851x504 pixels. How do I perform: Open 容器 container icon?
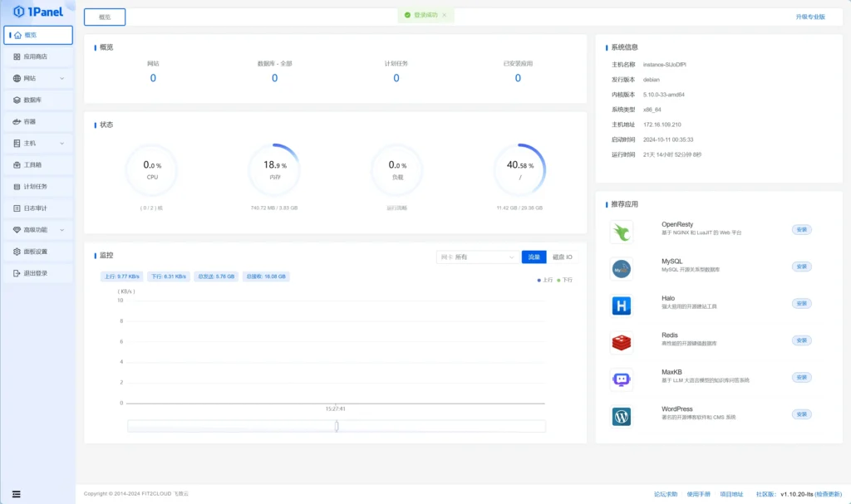click(17, 121)
